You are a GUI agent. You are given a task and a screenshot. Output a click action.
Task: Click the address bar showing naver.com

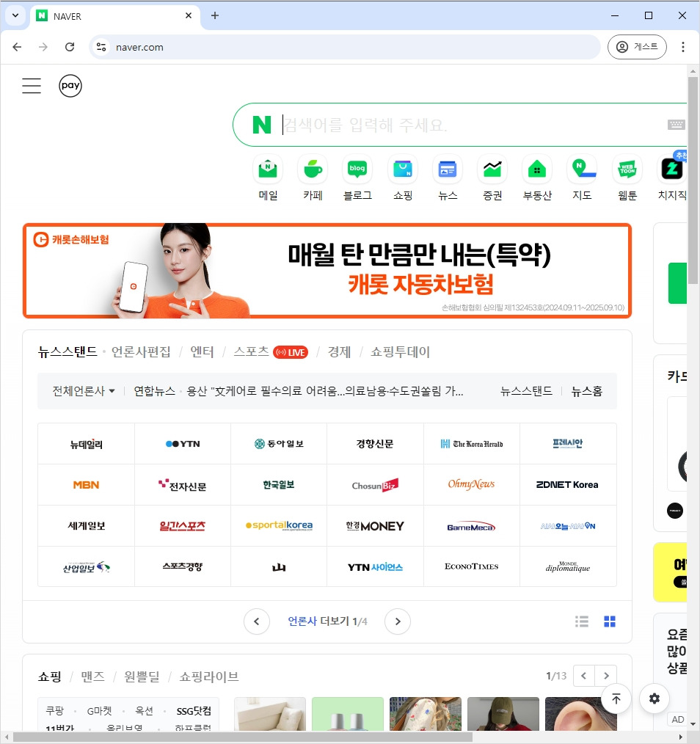345,47
